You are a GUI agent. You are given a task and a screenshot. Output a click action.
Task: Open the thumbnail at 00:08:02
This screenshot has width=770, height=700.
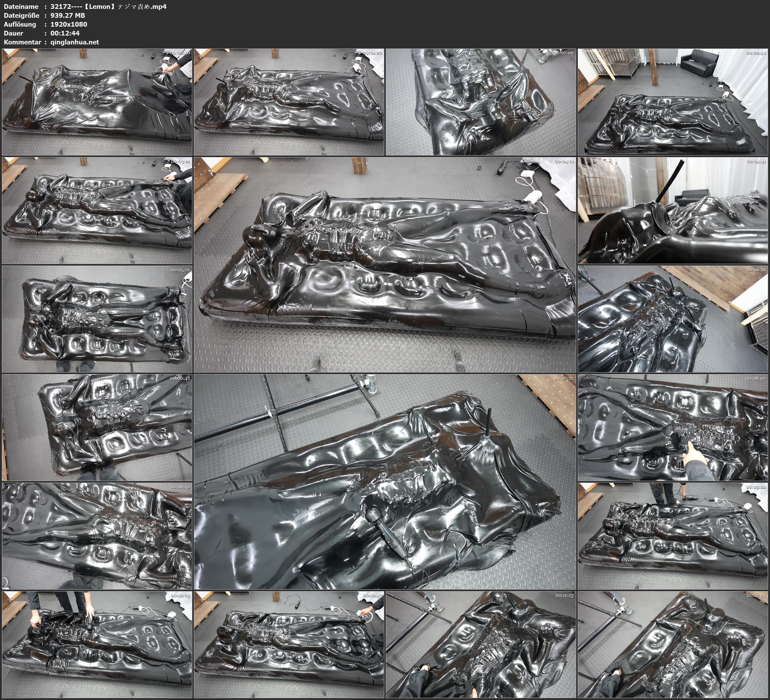pos(673,427)
